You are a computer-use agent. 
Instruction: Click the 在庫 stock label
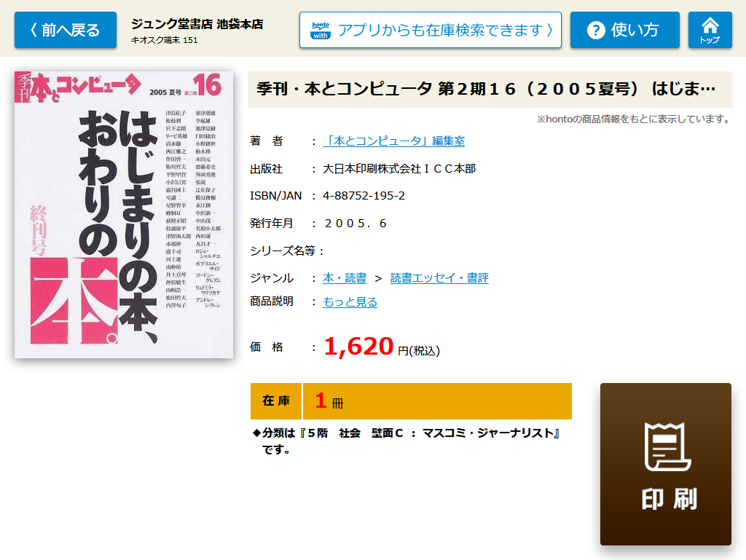[276, 401]
